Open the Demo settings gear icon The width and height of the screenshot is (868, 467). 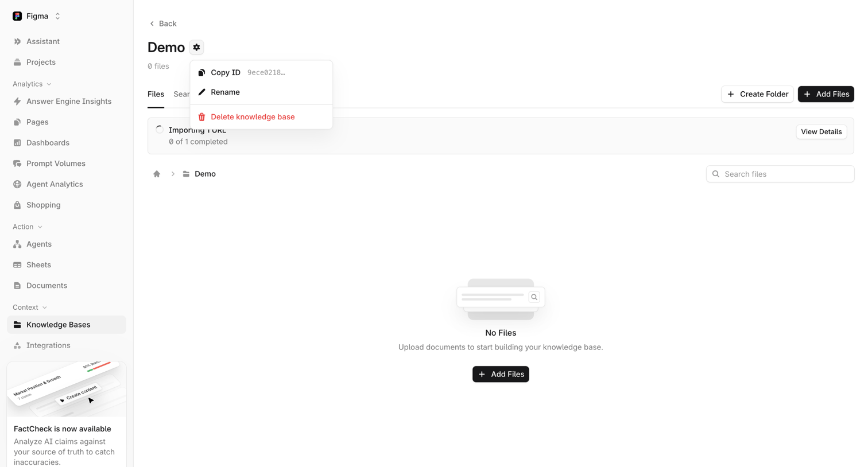coord(196,47)
